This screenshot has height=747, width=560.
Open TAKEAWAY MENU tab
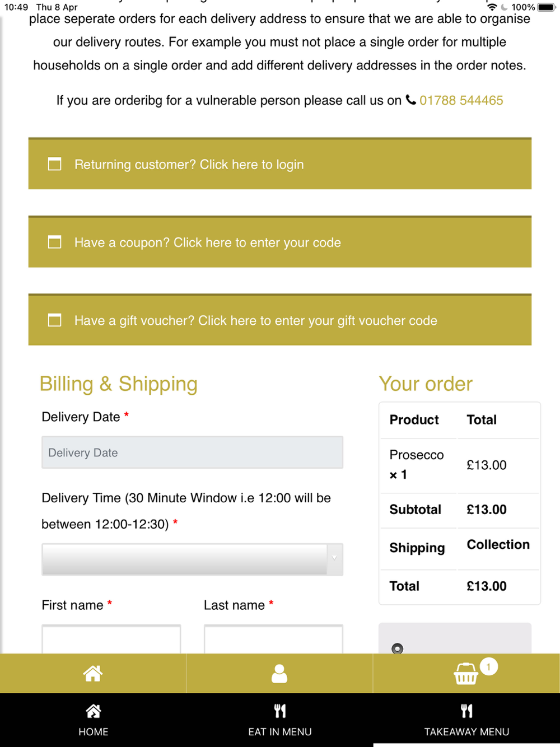tap(466, 720)
